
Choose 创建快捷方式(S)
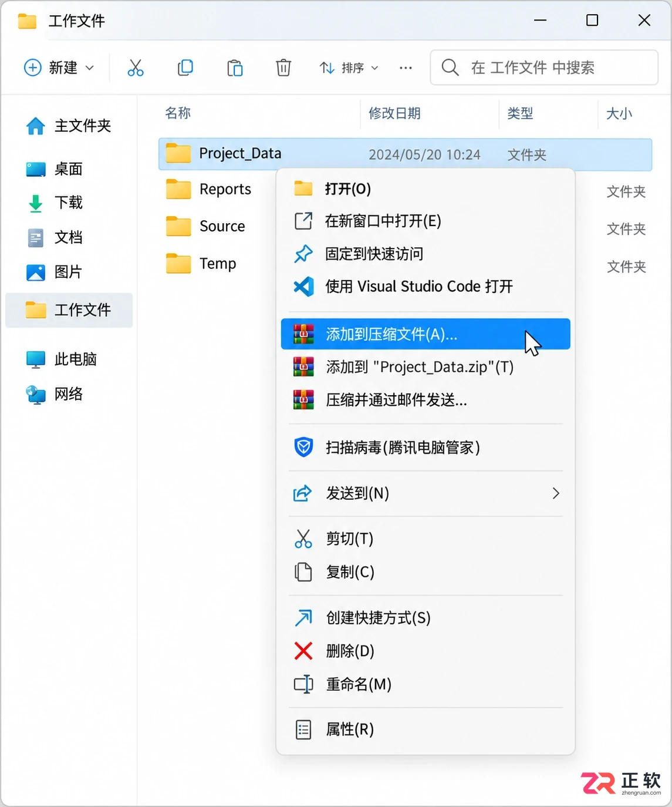tap(426, 618)
